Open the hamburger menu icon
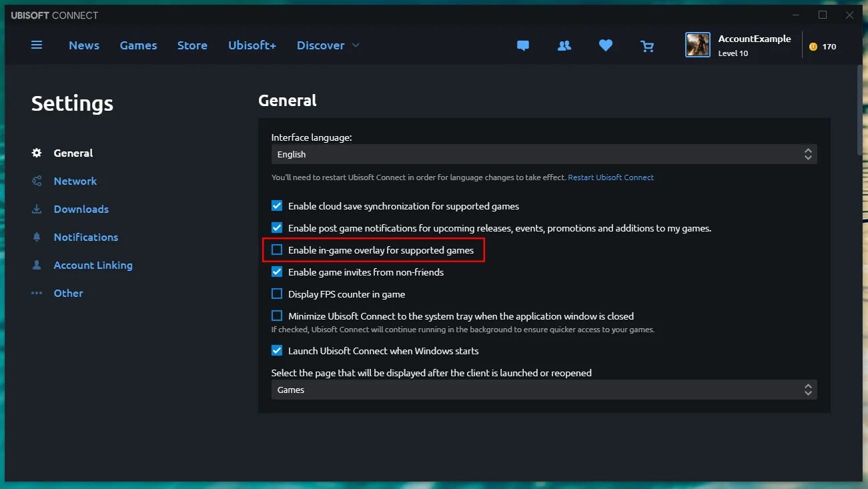This screenshot has height=489, width=868. point(37,45)
